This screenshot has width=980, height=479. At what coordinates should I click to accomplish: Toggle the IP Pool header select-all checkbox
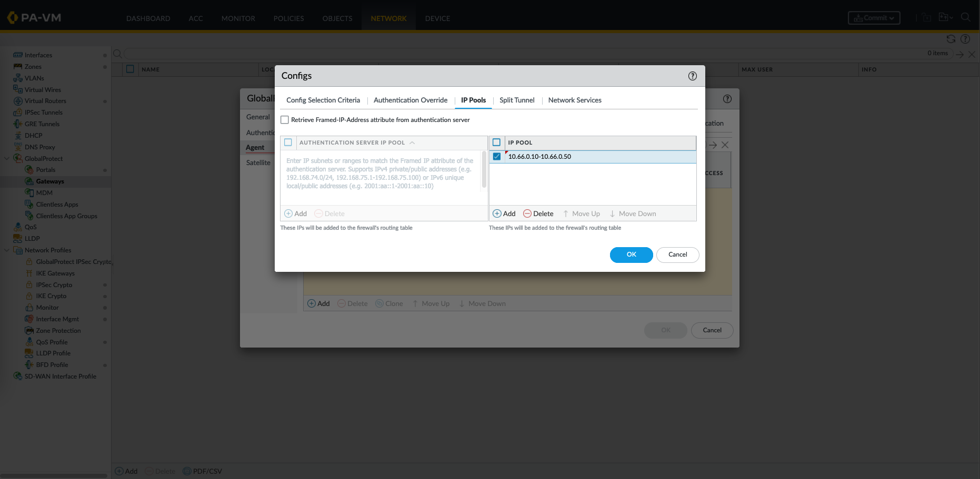pos(496,142)
